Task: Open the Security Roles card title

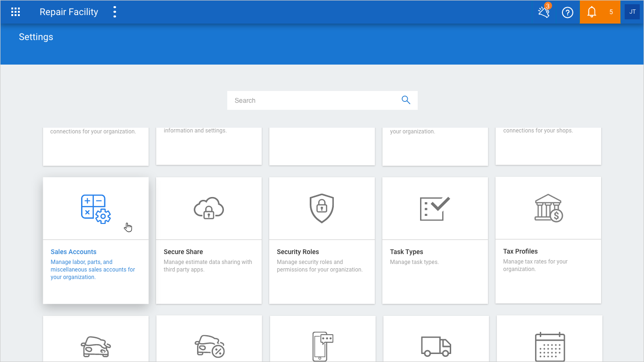Action: pos(298,252)
